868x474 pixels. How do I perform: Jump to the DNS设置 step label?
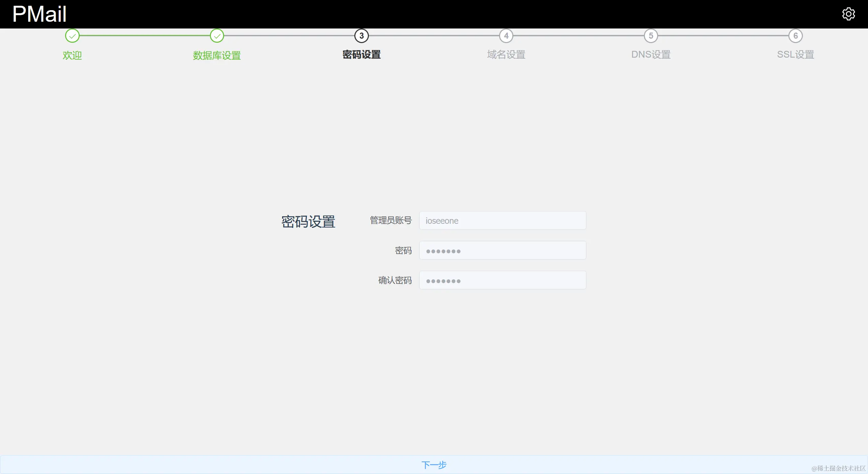click(651, 55)
